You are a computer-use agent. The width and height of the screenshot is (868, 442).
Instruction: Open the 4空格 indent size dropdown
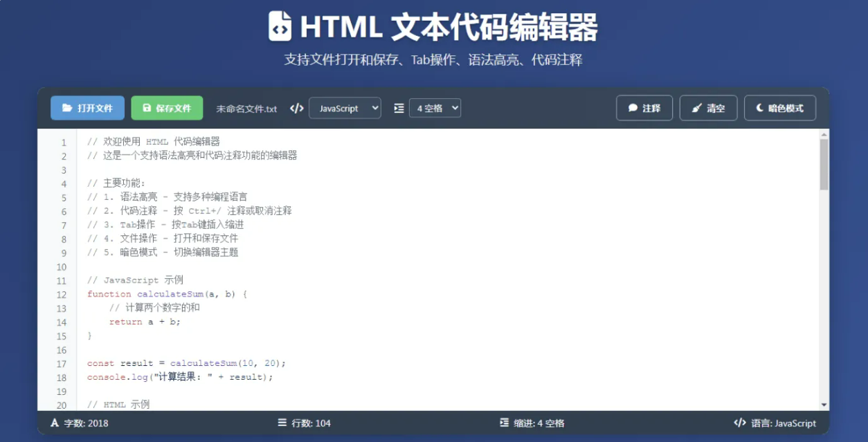[435, 108]
